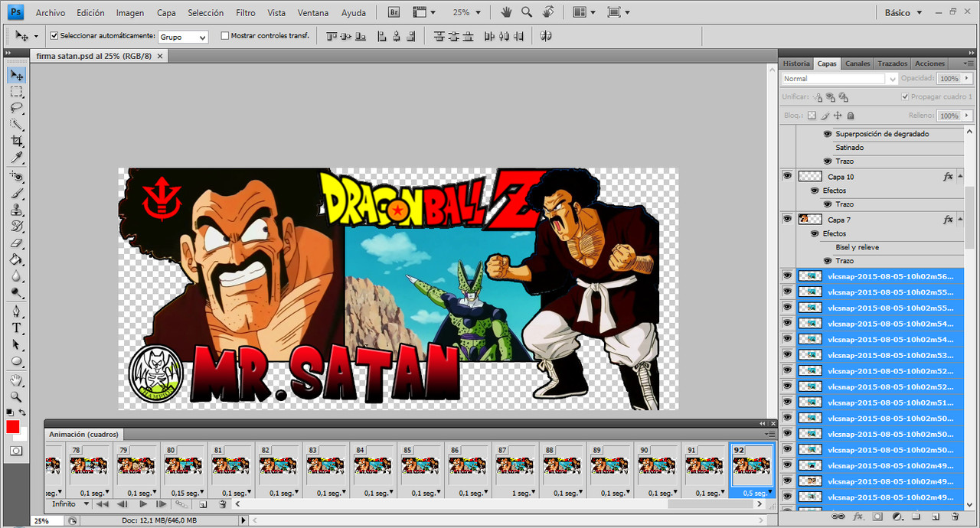Select the Crop tool
This screenshot has width=980, height=528.
(16, 142)
